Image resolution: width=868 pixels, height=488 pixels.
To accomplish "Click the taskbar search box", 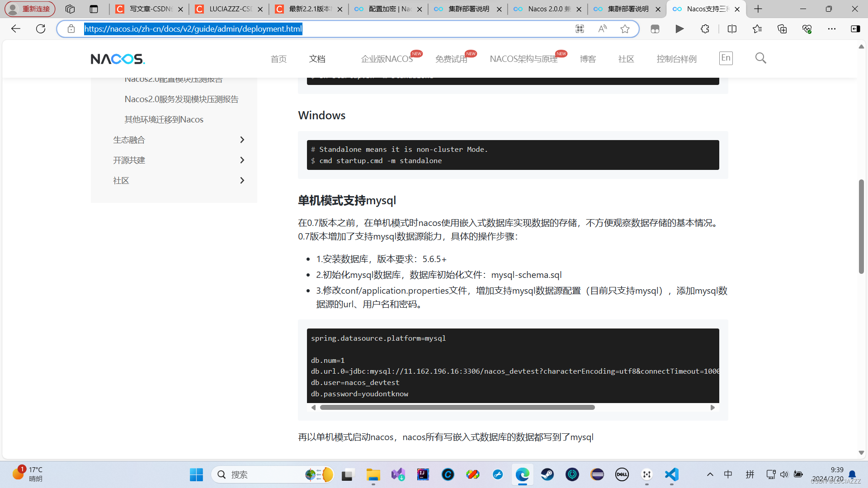I will 273,474.
